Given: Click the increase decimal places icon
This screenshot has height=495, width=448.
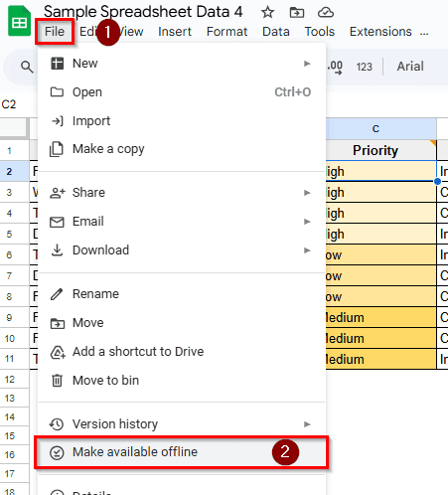Looking at the screenshot, I should 335,67.
